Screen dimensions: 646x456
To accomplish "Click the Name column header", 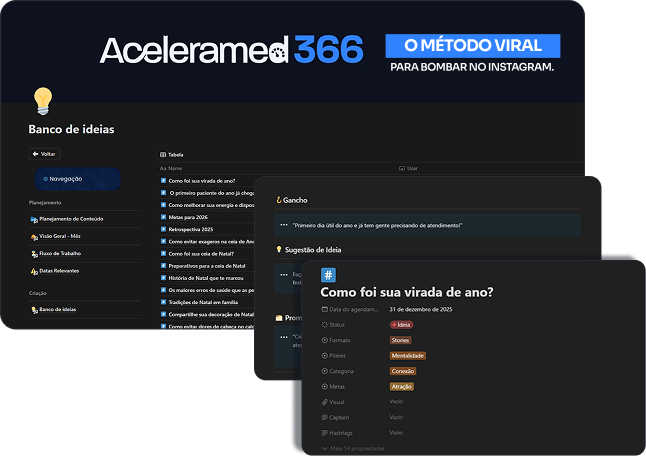I will [x=171, y=168].
